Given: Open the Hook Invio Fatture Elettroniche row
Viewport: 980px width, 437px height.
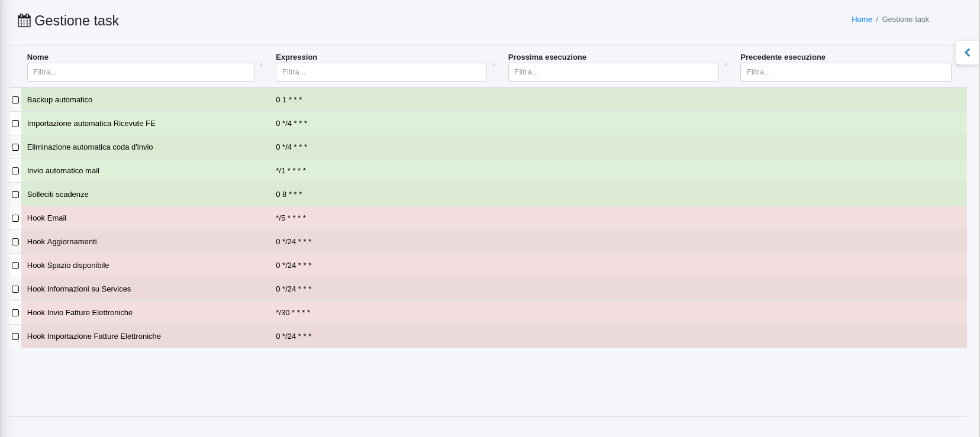Looking at the screenshot, I should (x=80, y=313).
